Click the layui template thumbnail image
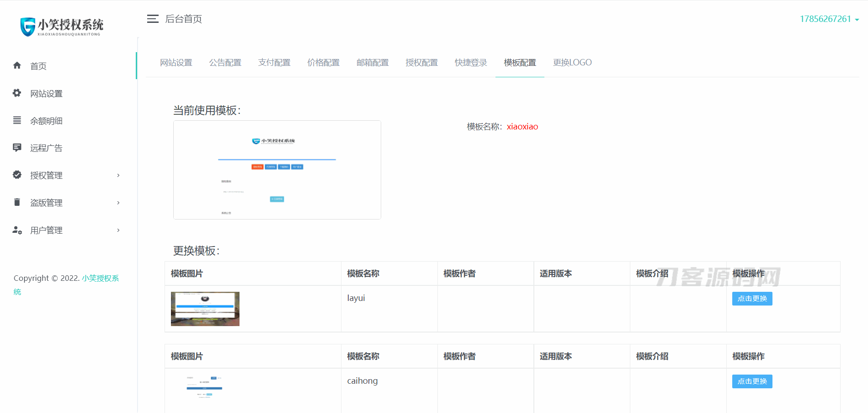The image size is (868, 413). [x=205, y=309]
